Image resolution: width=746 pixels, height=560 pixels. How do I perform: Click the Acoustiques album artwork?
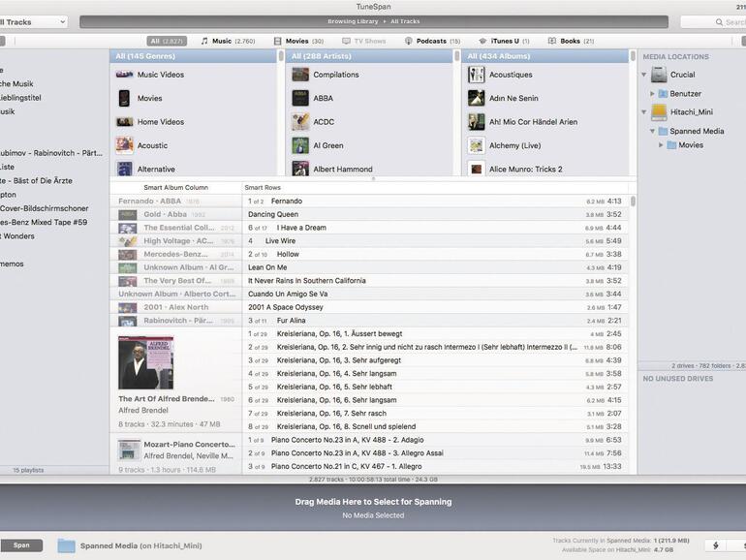pyautogui.click(x=477, y=75)
